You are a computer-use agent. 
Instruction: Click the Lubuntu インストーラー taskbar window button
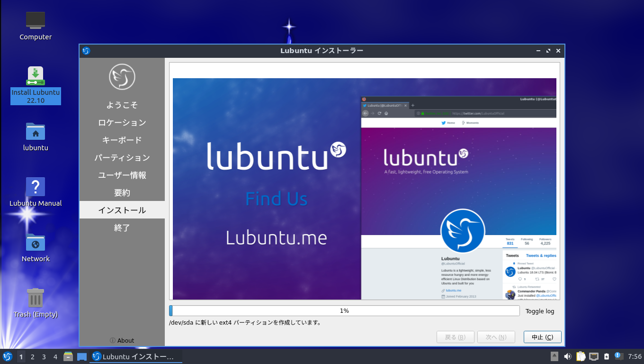[136, 356]
